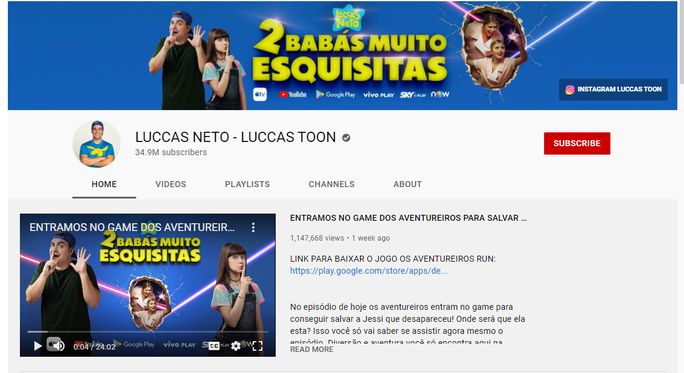Play the featured video

pyautogui.click(x=38, y=346)
